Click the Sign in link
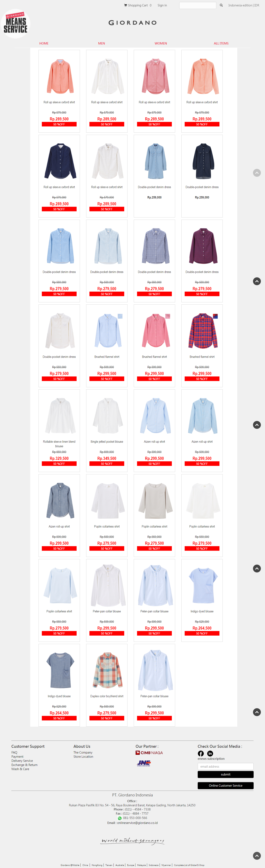The width and height of the screenshot is (265, 868). pyautogui.click(x=162, y=5)
